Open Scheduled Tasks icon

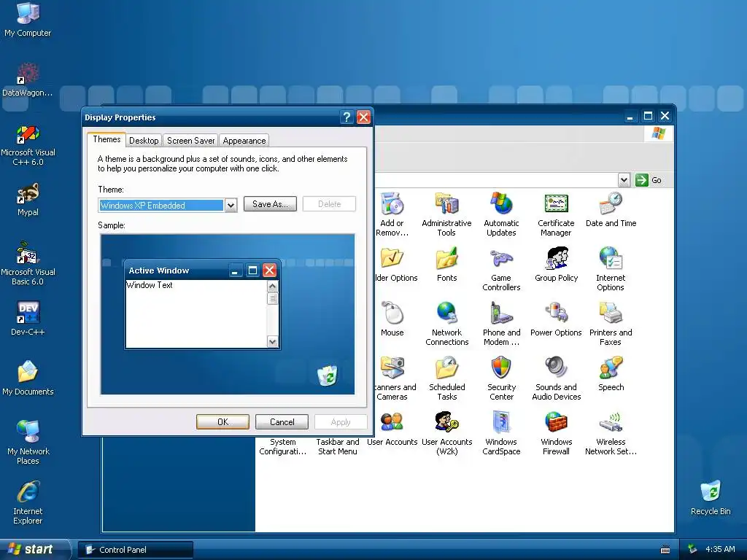(x=446, y=368)
